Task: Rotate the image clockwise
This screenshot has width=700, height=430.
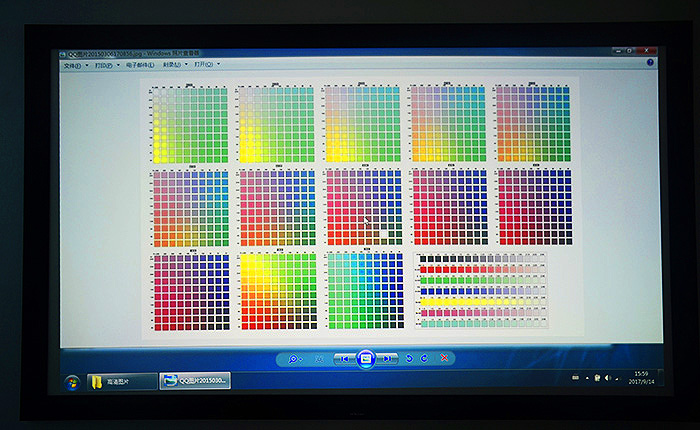Action: pyautogui.click(x=424, y=358)
